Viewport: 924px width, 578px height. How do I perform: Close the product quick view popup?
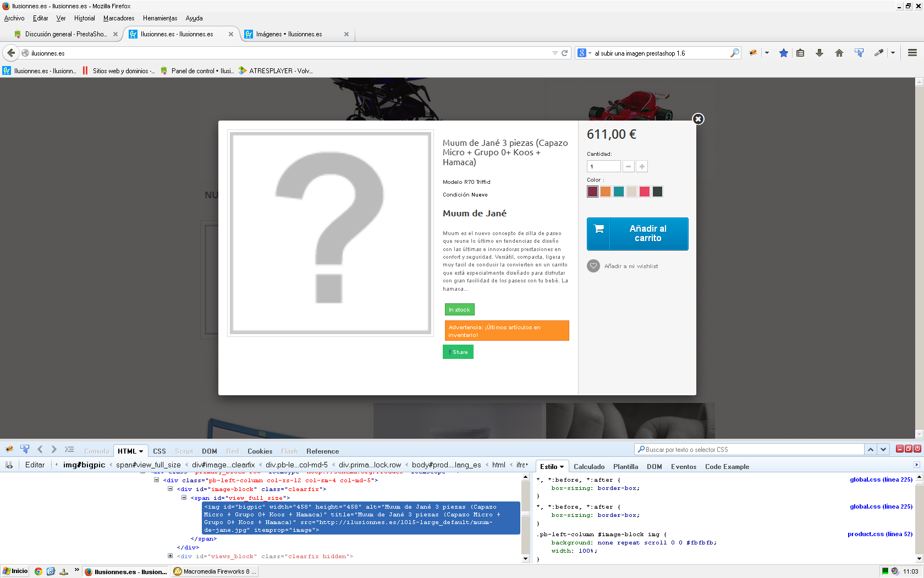(698, 119)
